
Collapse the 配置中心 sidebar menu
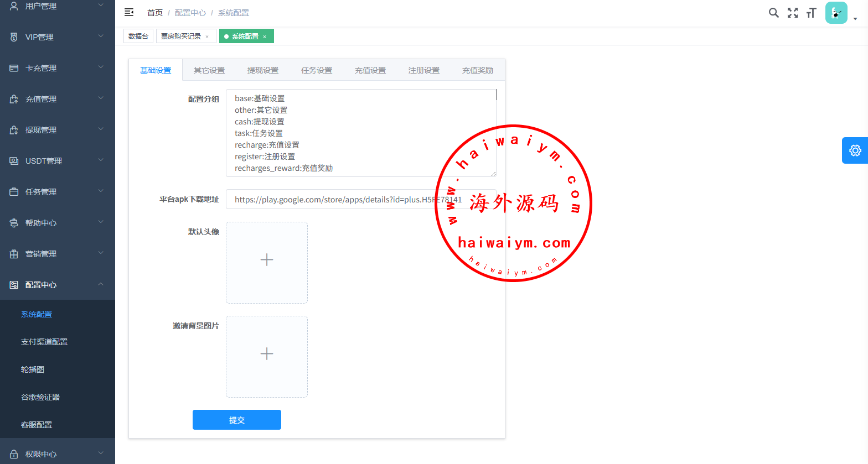point(57,285)
